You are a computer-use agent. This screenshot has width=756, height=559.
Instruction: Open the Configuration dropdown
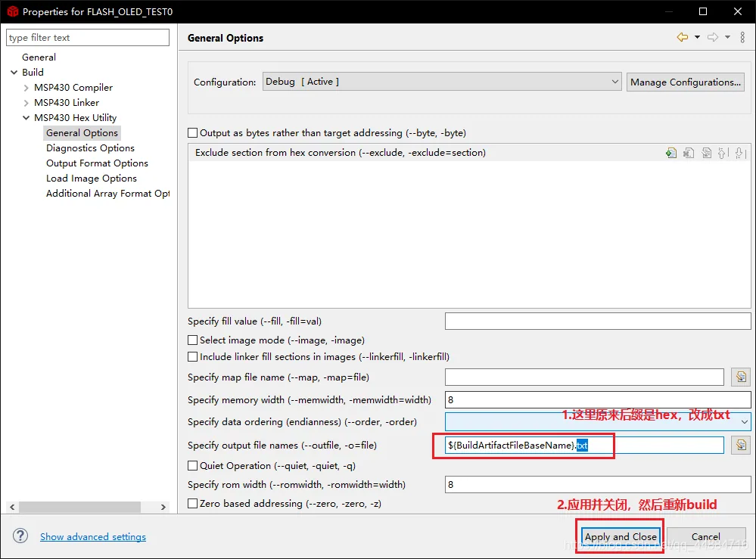tap(442, 82)
